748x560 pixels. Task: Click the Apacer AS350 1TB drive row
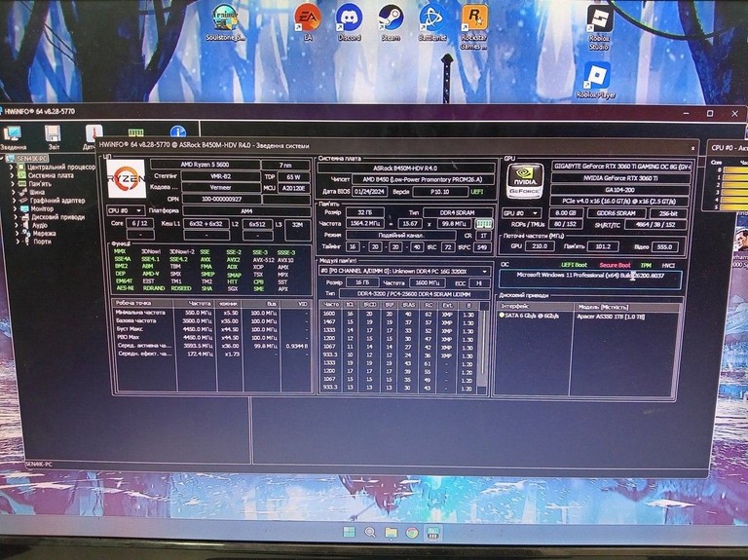[x=611, y=317]
